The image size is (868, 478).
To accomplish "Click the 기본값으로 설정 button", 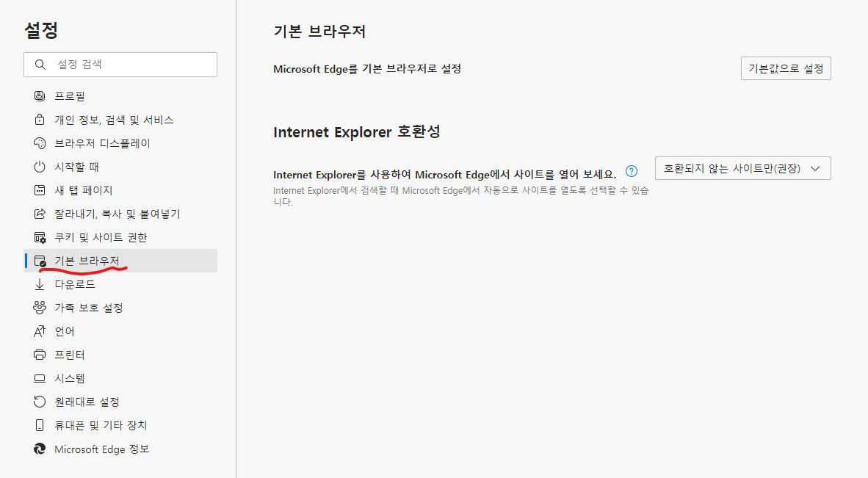I will click(786, 68).
